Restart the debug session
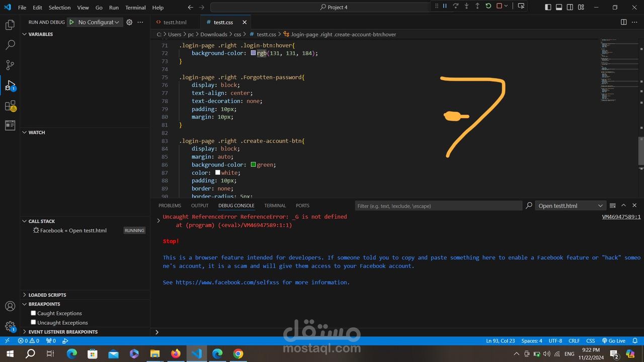 pyautogui.click(x=488, y=6)
